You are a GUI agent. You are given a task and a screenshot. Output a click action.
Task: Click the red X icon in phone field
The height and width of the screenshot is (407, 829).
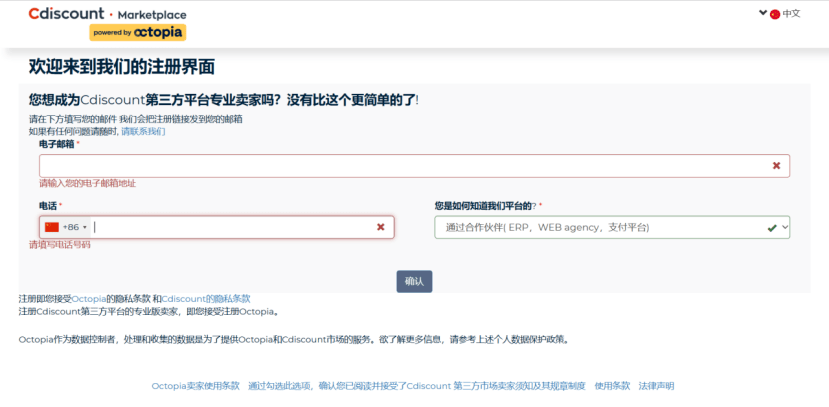(x=380, y=227)
